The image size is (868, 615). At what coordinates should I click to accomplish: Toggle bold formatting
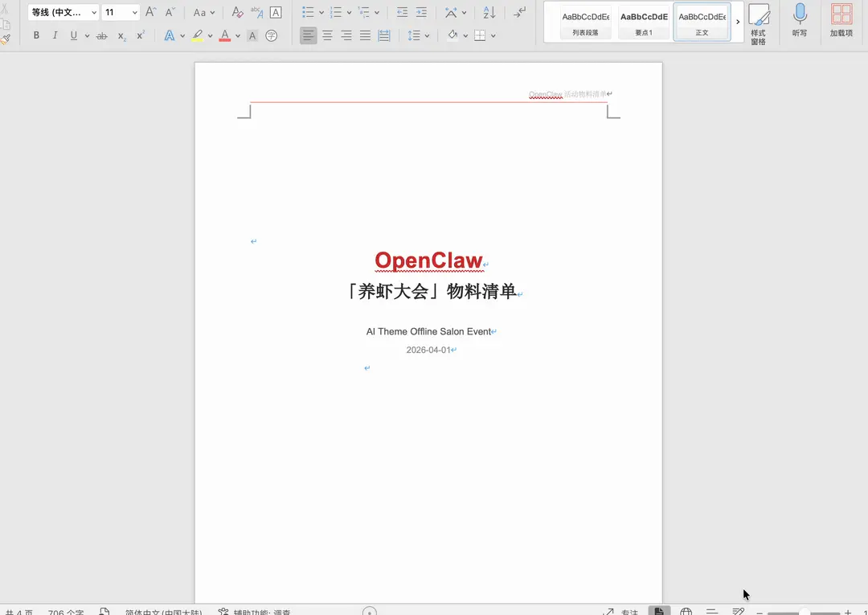click(36, 35)
